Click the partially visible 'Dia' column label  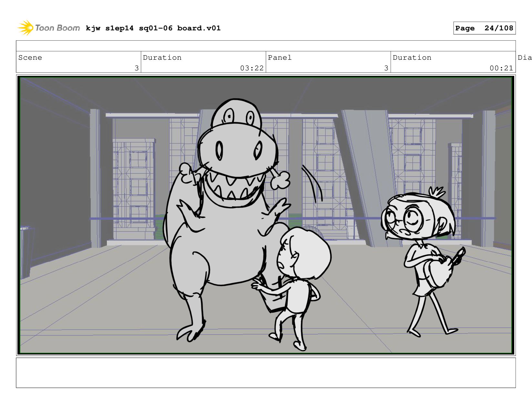pos(525,57)
